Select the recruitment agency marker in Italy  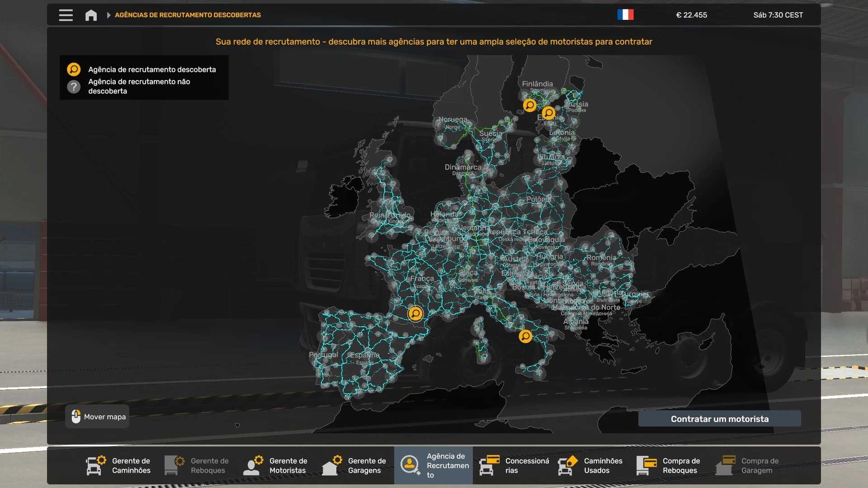[x=525, y=336]
